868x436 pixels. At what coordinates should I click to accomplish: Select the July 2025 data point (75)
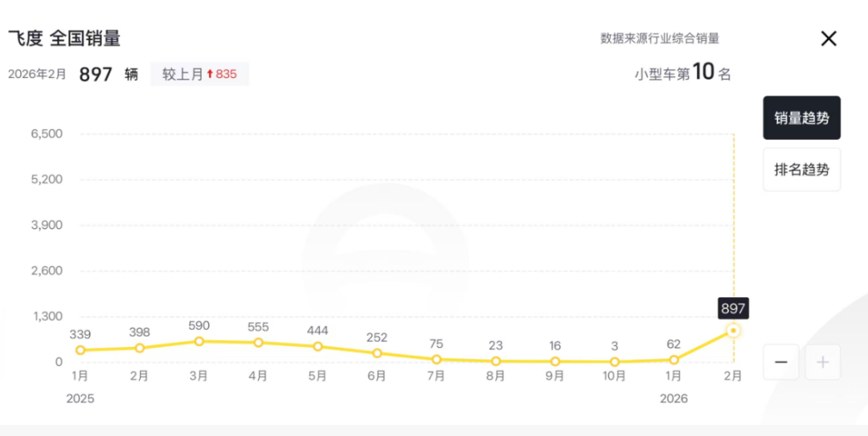436,360
